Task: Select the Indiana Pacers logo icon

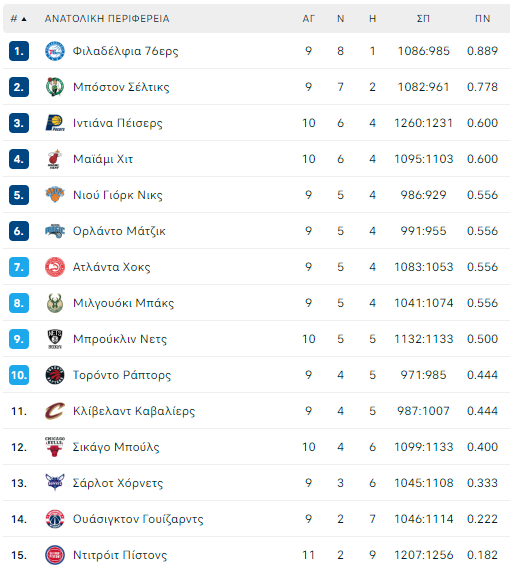Action: [x=55, y=123]
